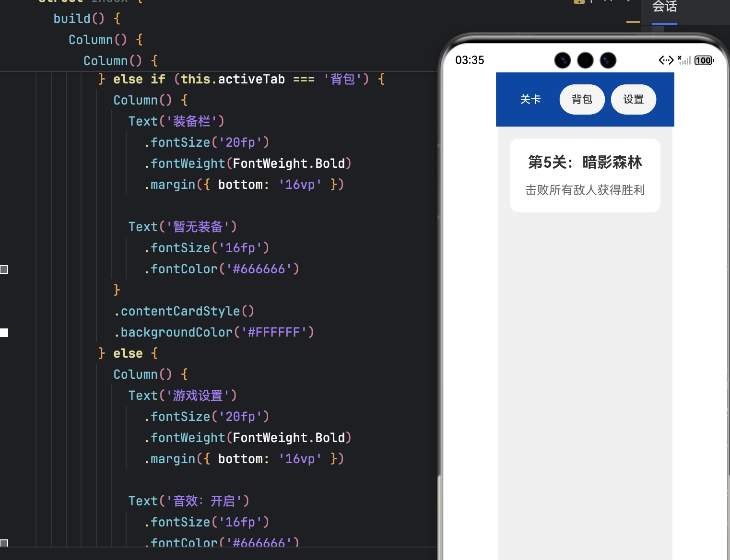Switch to the 关卡 tab in phone preview
This screenshot has width=730, height=560.
530,99
